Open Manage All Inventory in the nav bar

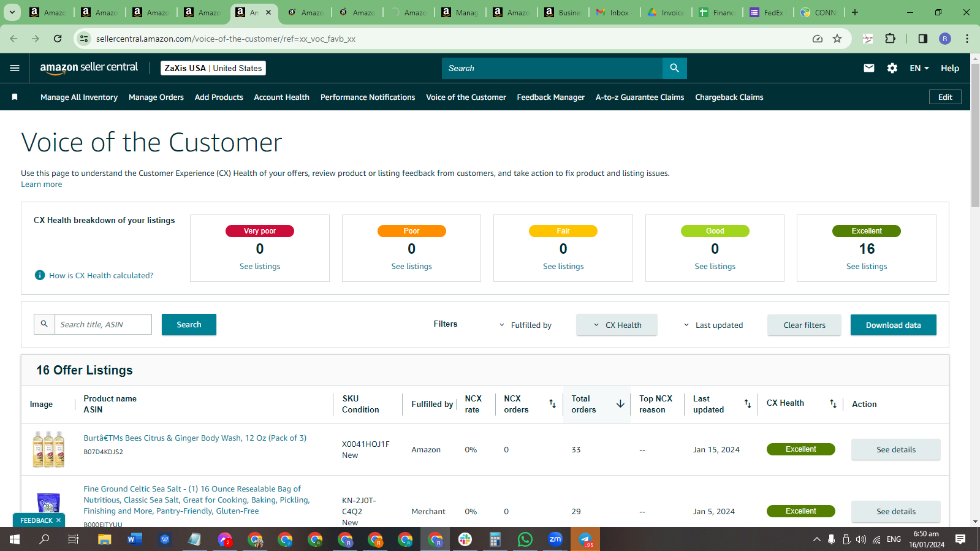click(x=79, y=97)
